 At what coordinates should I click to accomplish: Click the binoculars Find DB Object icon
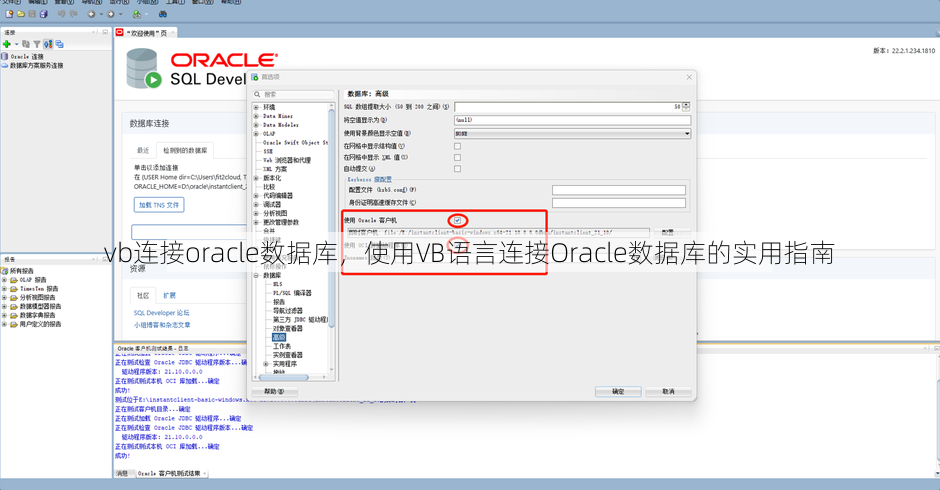click(x=162, y=14)
